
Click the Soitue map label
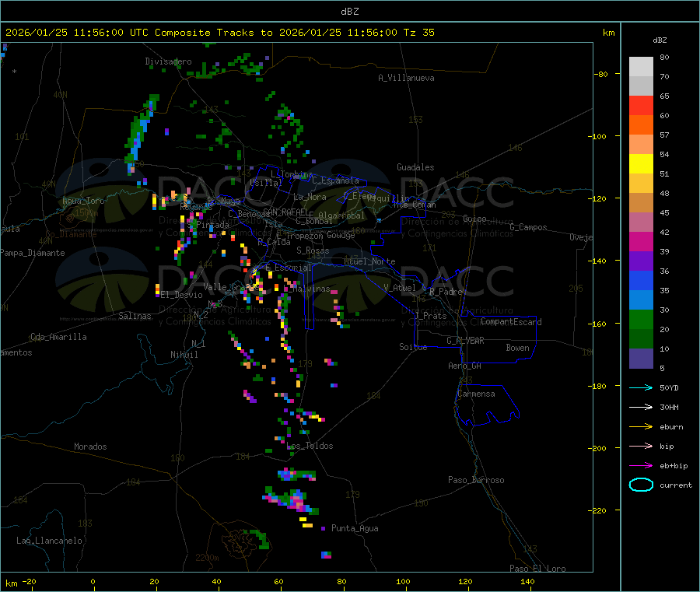pyautogui.click(x=413, y=347)
